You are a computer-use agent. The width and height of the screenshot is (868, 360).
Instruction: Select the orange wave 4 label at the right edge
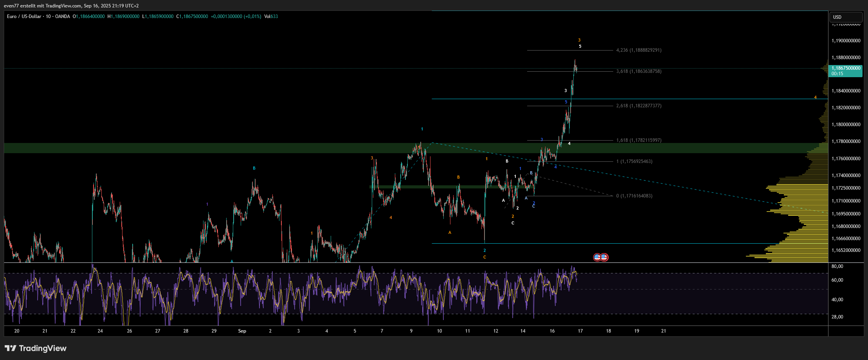(x=815, y=97)
